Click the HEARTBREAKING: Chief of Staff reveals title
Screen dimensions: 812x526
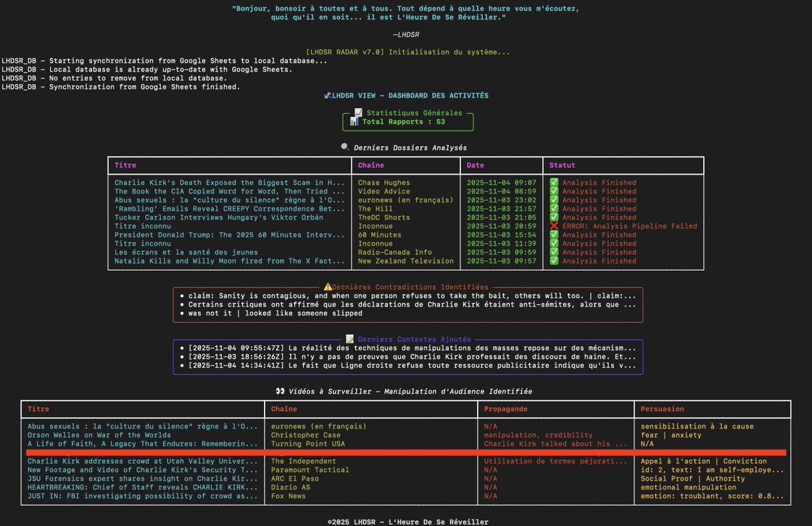tap(143, 487)
